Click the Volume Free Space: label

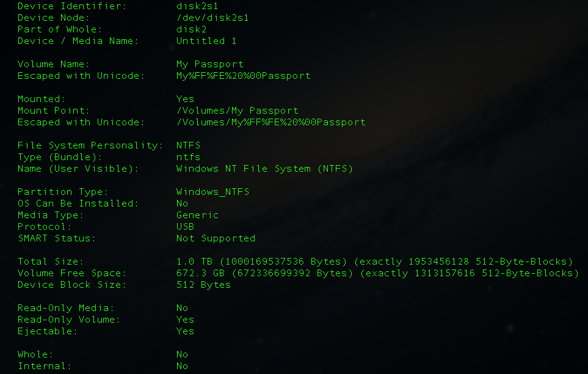point(72,273)
